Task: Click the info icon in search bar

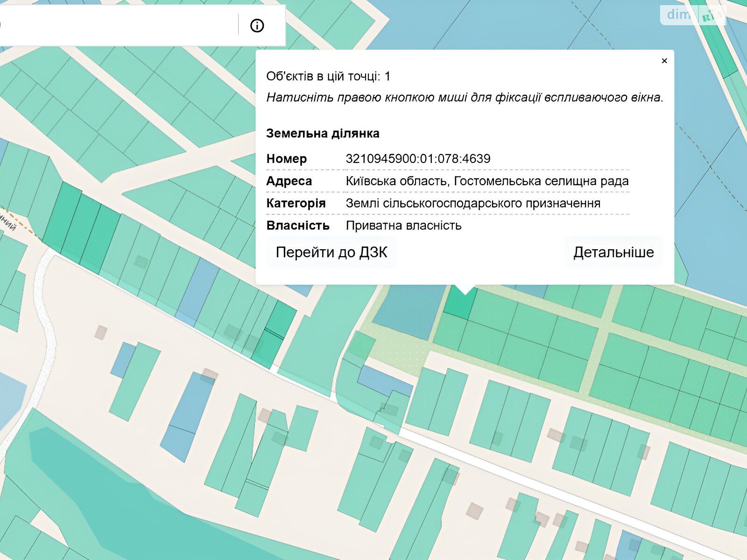Action: pos(257,25)
